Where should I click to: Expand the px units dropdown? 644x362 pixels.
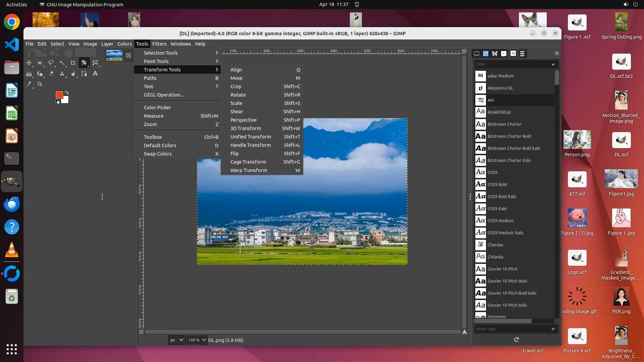[x=181, y=340]
